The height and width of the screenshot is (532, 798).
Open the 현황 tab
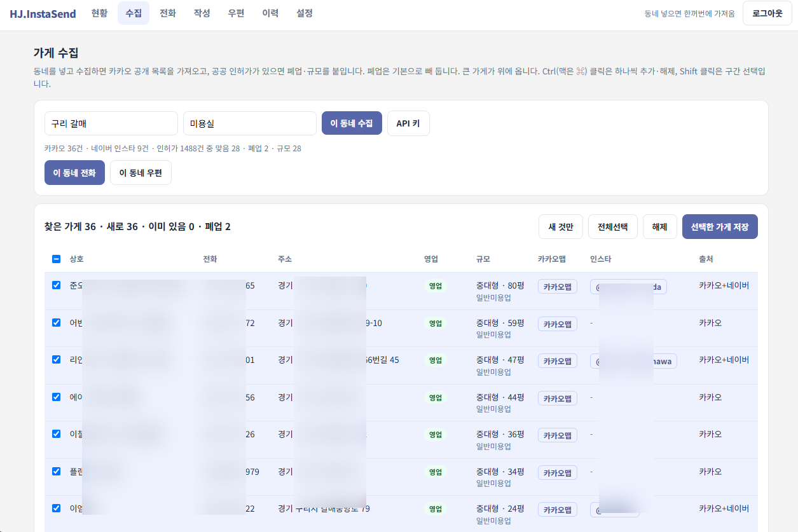tap(99, 13)
